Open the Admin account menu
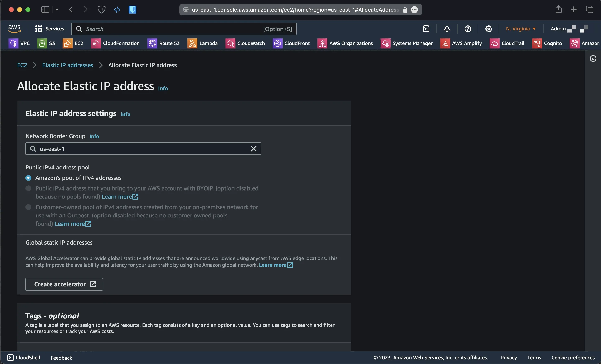This screenshot has height=364, width=601. (x=558, y=29)
